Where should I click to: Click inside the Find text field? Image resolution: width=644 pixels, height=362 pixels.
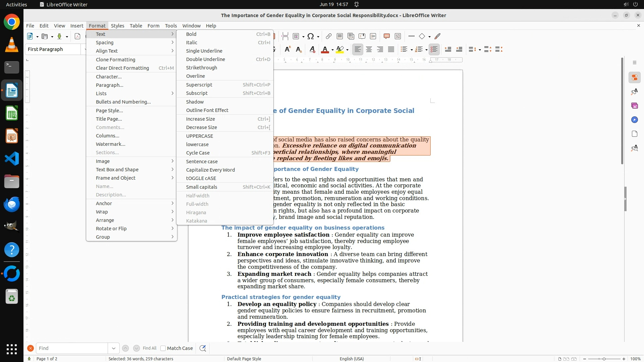coord(72,348)
